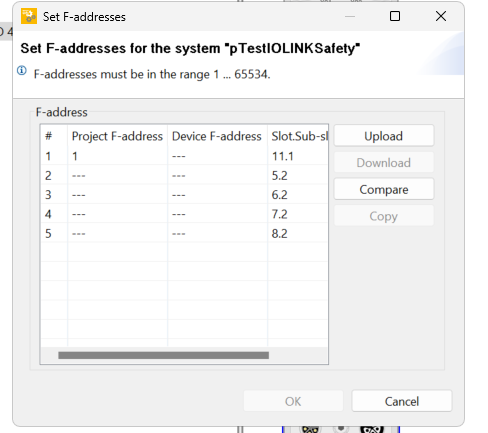The width and height of the screenshot is (488, 433).
Task: Close the Set F-addresses dialog
Action: (441, 16)
